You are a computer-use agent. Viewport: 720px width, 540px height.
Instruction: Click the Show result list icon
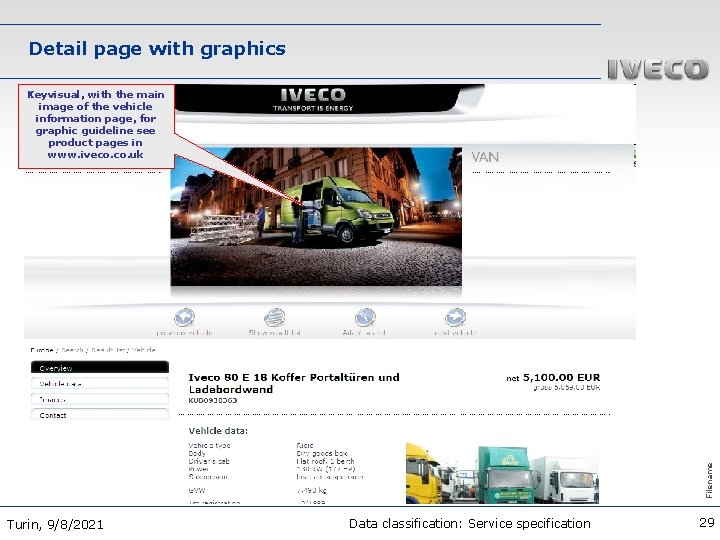(x=275, y=317)
